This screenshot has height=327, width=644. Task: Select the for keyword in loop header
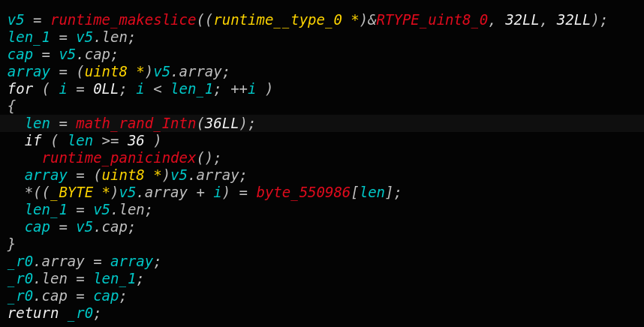tap(20, 88)
